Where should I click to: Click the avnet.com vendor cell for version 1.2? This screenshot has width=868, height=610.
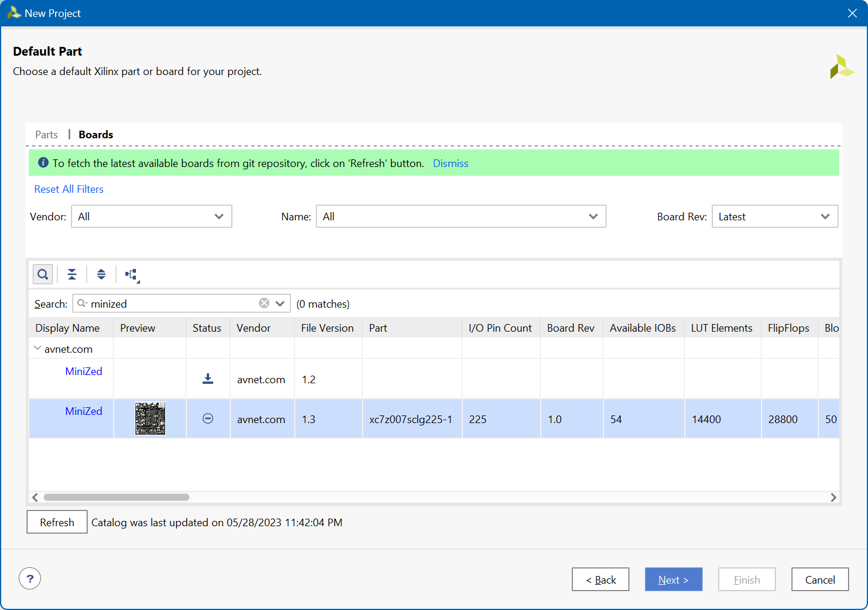(x=261, y=379)
